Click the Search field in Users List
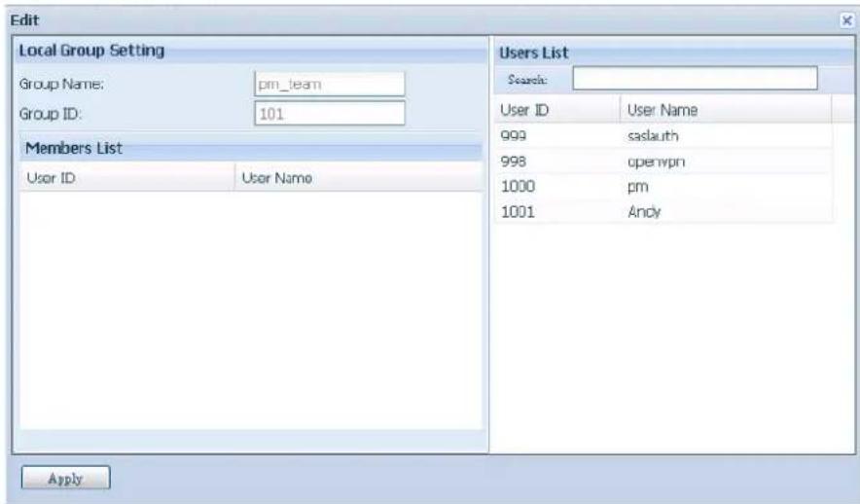Screen dimensions: 860x504 tap(694, 78)
